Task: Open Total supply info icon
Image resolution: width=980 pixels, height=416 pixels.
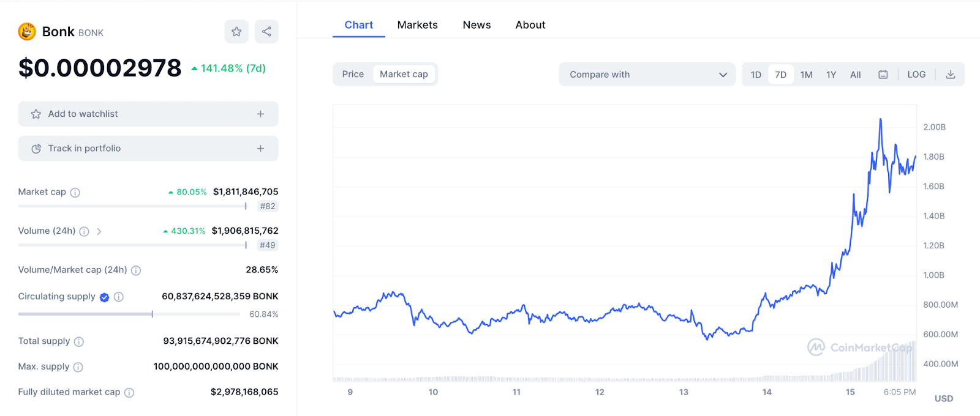Action: [x=79, y=341]
